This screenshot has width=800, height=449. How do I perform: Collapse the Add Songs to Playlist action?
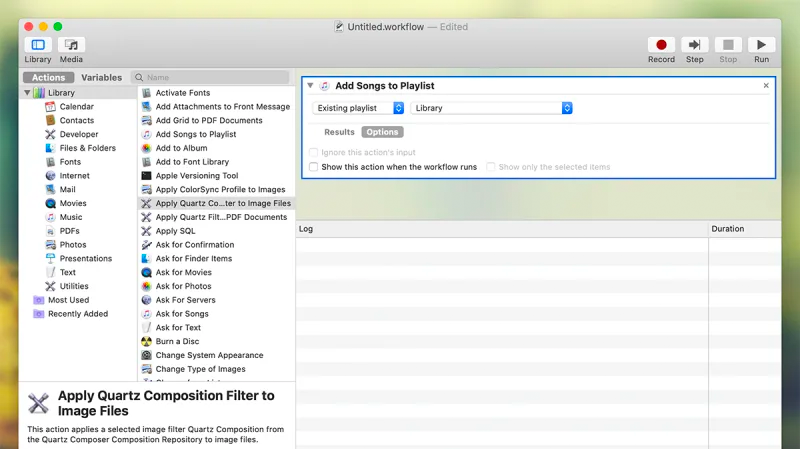pos(310,86)
